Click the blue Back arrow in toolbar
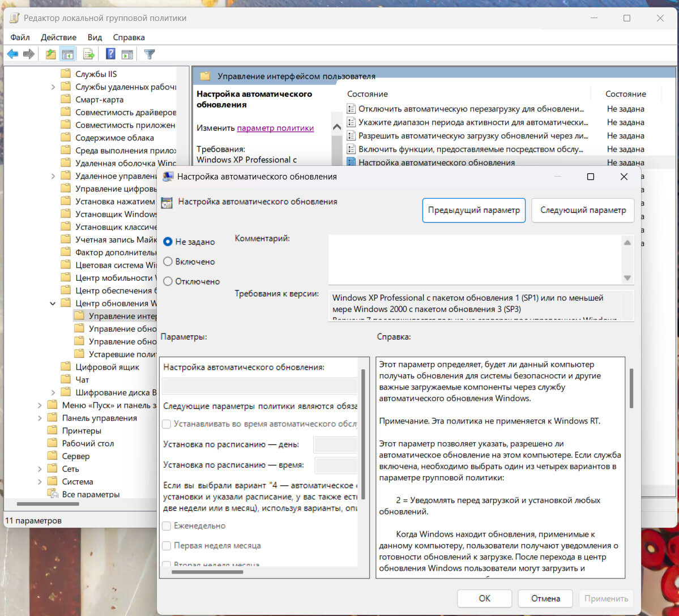The image size is (679, 616). pos(12,54)
